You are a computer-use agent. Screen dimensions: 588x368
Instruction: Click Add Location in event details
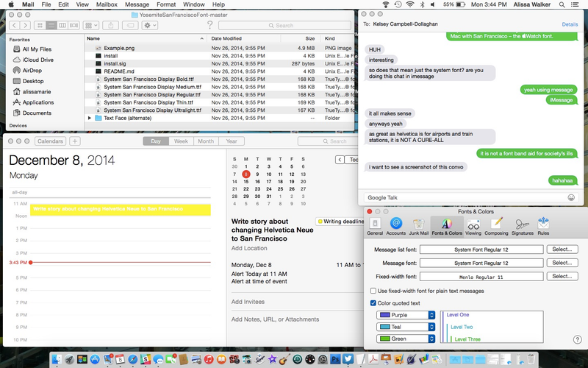pyautogui.click(x=249, y=248)
